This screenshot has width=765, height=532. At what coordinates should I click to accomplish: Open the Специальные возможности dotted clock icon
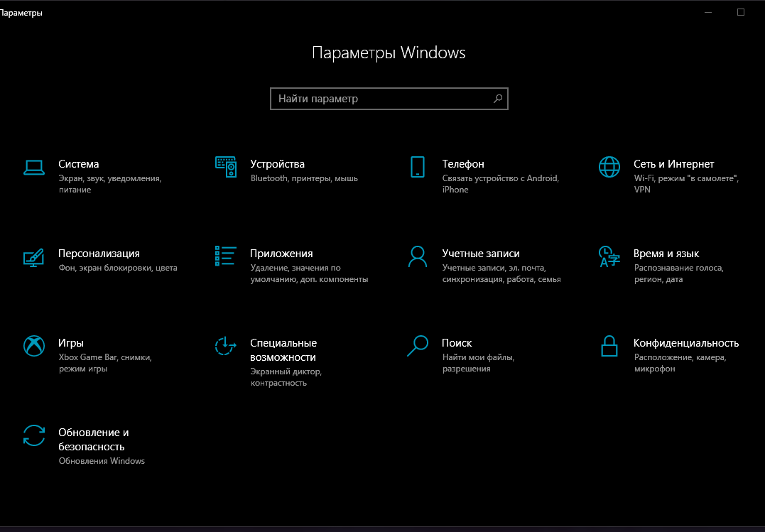(225, 346)
